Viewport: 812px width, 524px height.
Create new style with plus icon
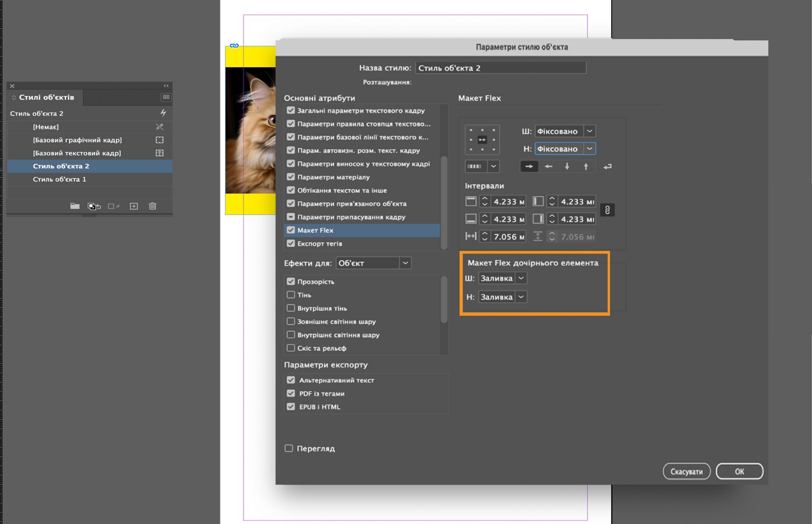[134, 206]
